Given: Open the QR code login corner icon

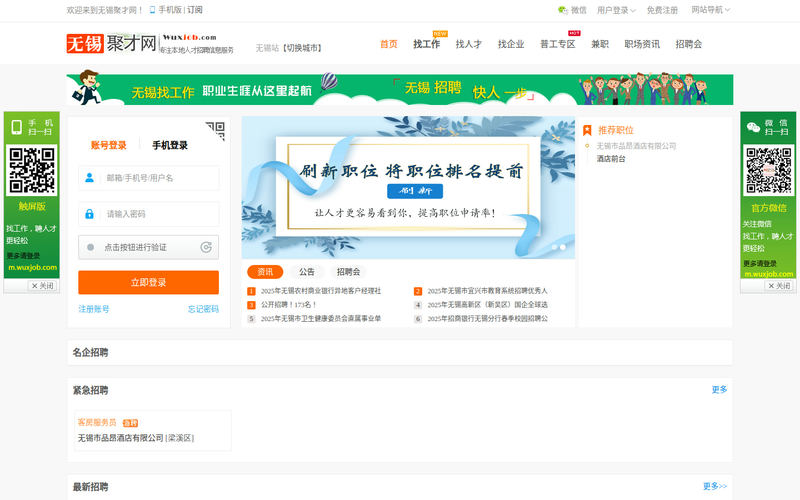Looking at the screenshot, I should [215, 131].
